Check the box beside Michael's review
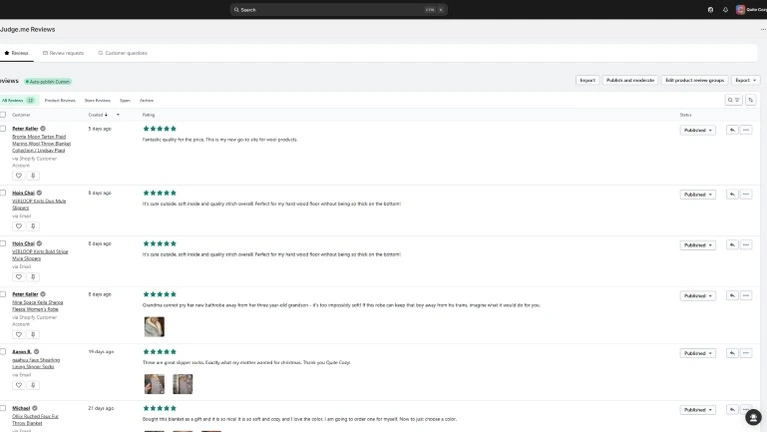767x432 pixels. click(x=3, y=408)
